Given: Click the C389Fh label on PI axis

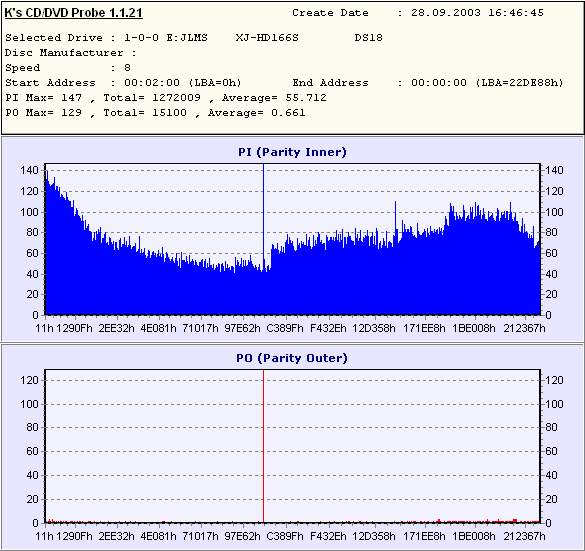Looking at the screenshot, I should (285, 328).
